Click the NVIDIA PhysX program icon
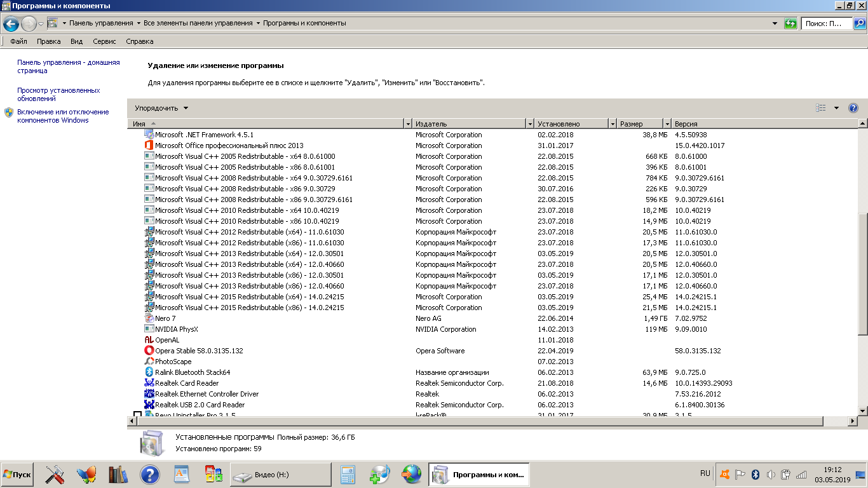 coord(149,329)
